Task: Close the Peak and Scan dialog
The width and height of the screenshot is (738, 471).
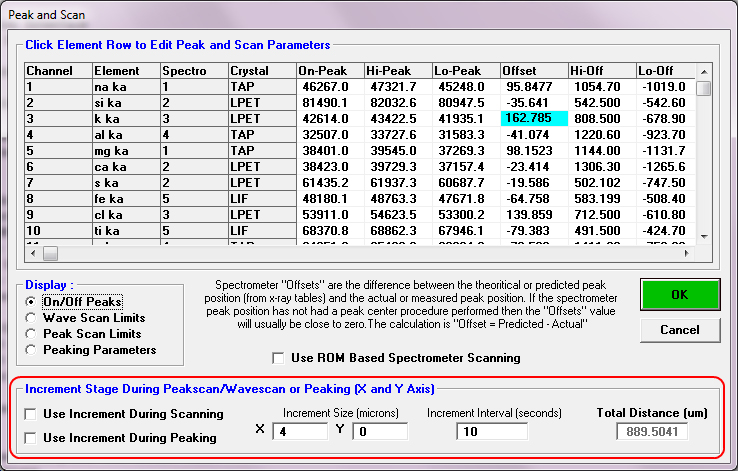Action: (x=718, y=16)
